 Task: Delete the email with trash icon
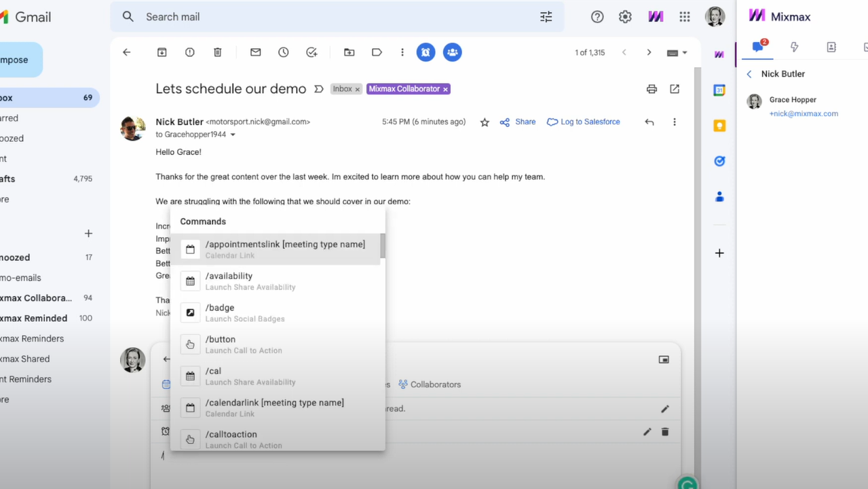pyautogui.click(x=217, y=52)
